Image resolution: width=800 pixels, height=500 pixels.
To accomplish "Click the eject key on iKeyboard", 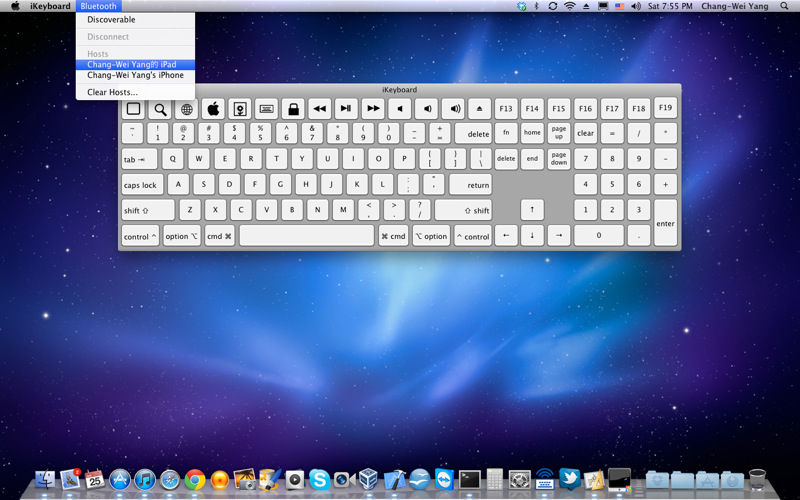I will (479, 109).
